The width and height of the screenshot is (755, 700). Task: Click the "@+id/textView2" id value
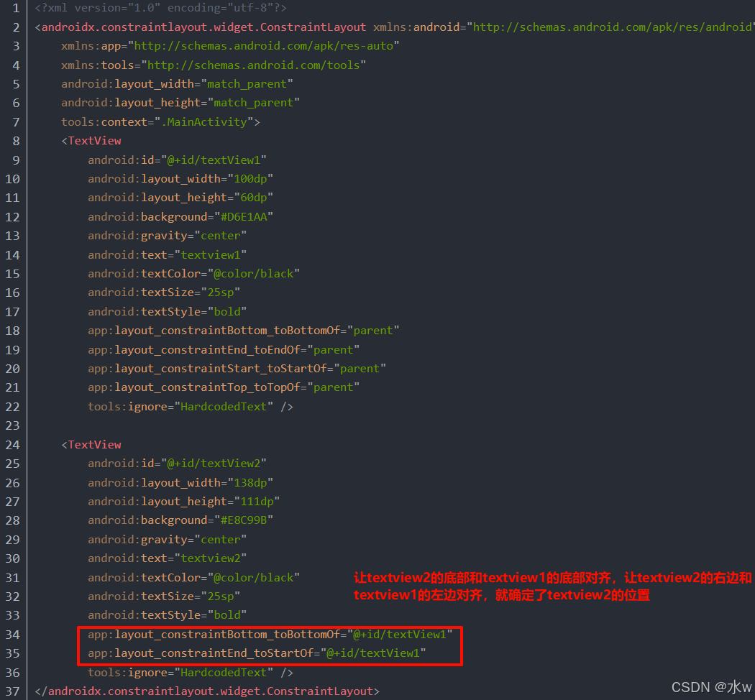(x=214, y=464)
